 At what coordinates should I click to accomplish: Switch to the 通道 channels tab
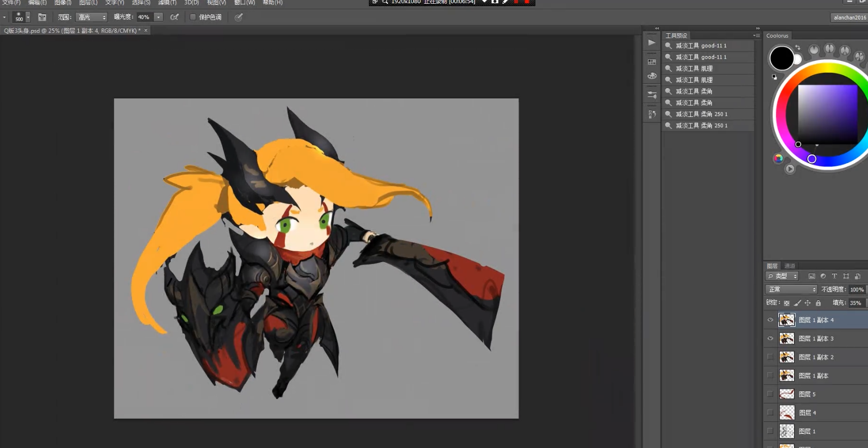[790, 266]
